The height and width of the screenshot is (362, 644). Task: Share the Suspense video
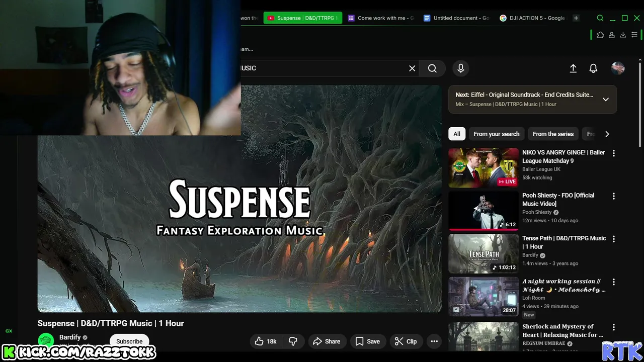[327, 341]
